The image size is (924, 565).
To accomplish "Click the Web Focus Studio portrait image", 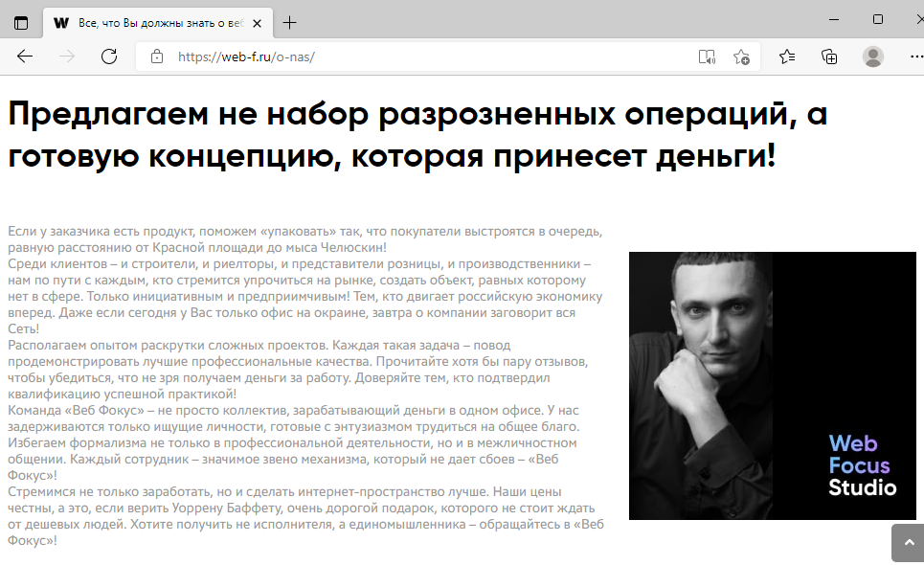I will pos(772,386).
